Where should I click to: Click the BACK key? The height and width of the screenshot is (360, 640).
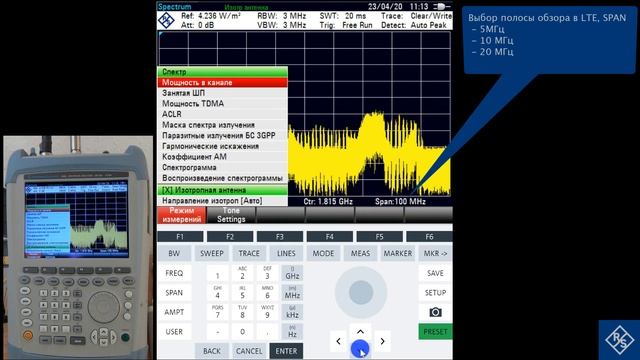coord(211,351)
